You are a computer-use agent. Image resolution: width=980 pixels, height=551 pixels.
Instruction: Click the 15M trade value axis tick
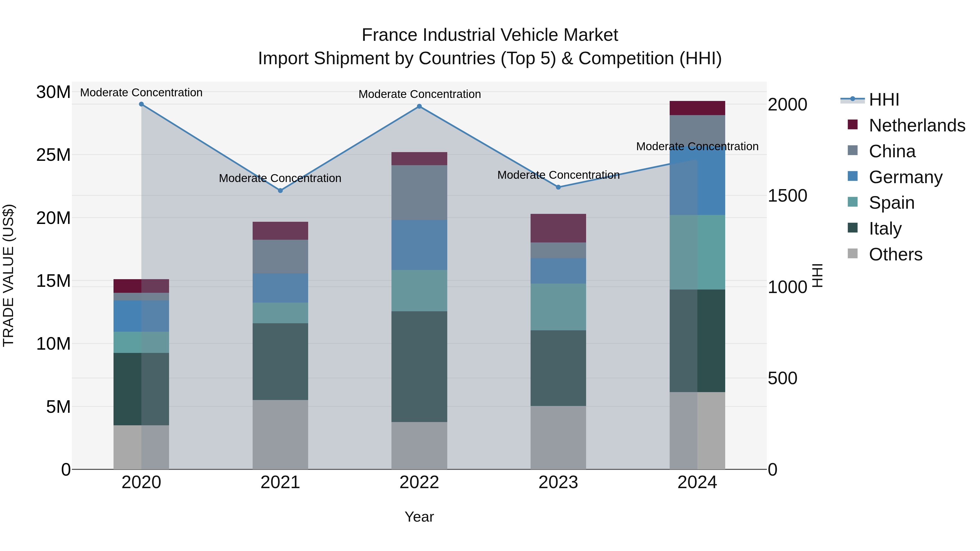[x=54, y=281]
